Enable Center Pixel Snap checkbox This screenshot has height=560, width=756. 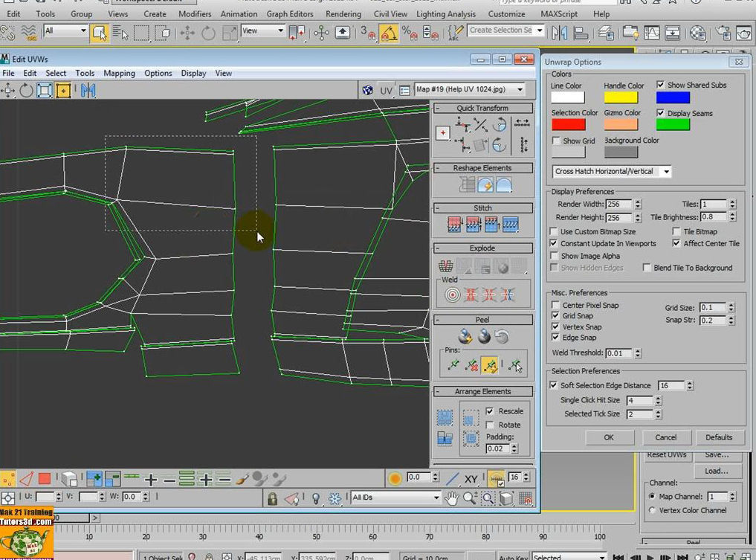[555, 305]
